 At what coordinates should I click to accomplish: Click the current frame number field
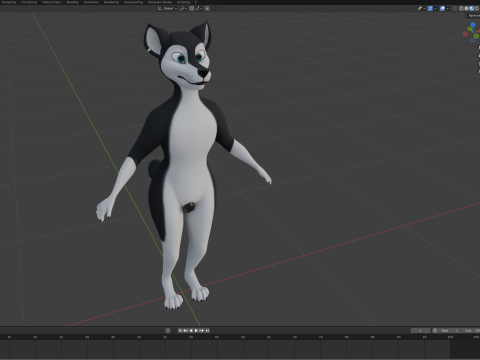pyautogui.click(x=420, y=330)
